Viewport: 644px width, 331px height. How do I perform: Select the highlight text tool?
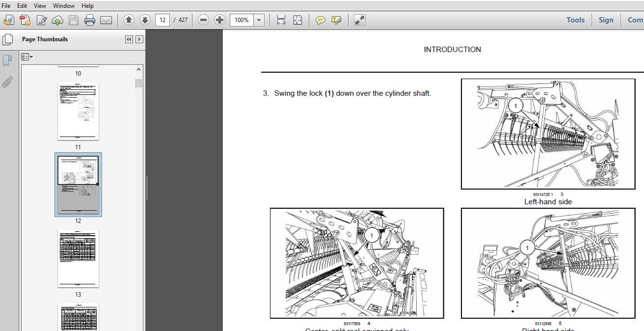click(x=336, y=20)
